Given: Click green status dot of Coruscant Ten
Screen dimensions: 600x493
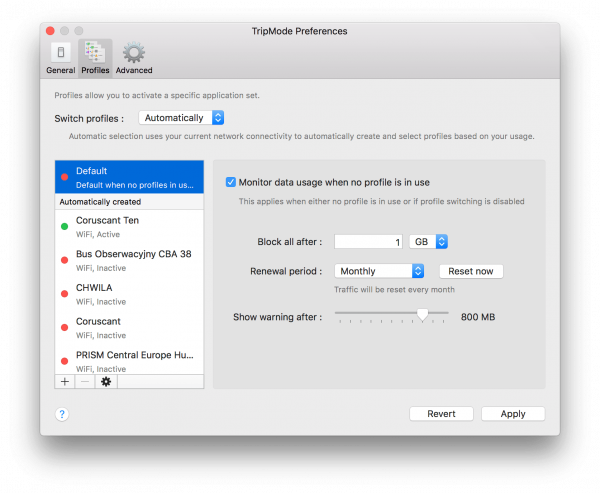Looking at the screenshot, I should point(65,226).
